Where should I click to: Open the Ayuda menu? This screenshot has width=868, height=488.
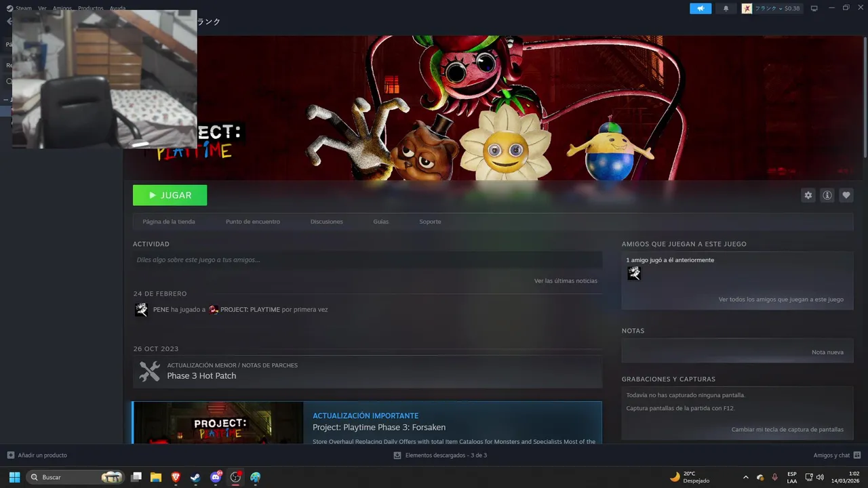(x=117, y=8)
